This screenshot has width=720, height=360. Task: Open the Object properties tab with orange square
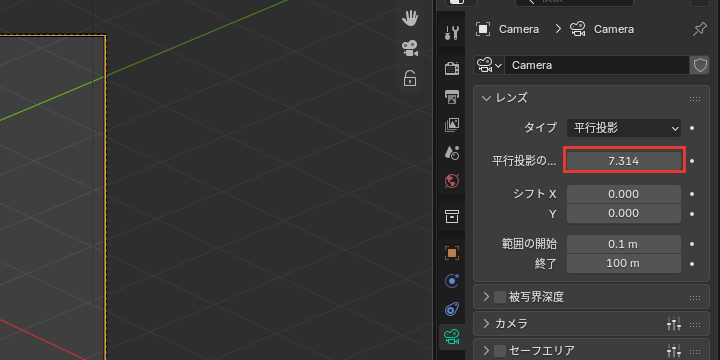pos(452,253)
